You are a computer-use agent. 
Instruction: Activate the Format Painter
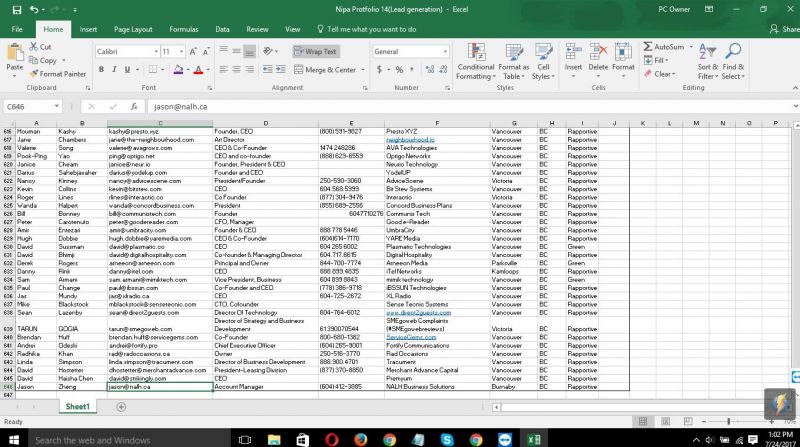coord(58,74)
